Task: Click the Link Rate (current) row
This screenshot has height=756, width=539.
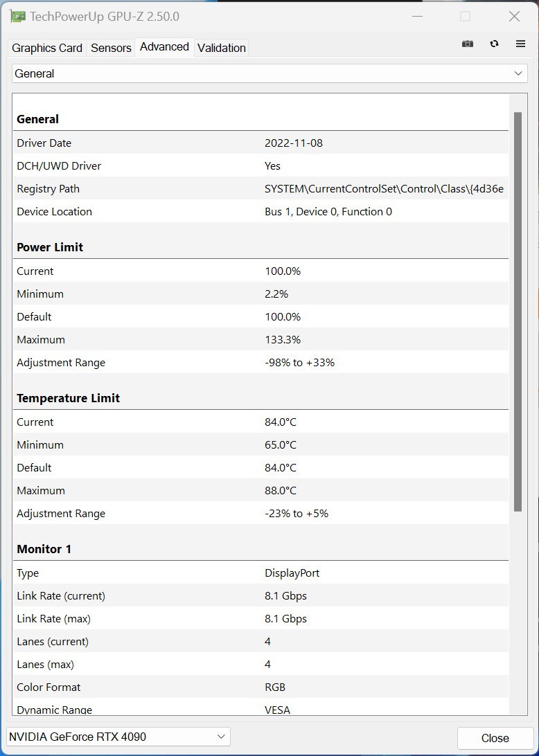Action: point(260,596)
